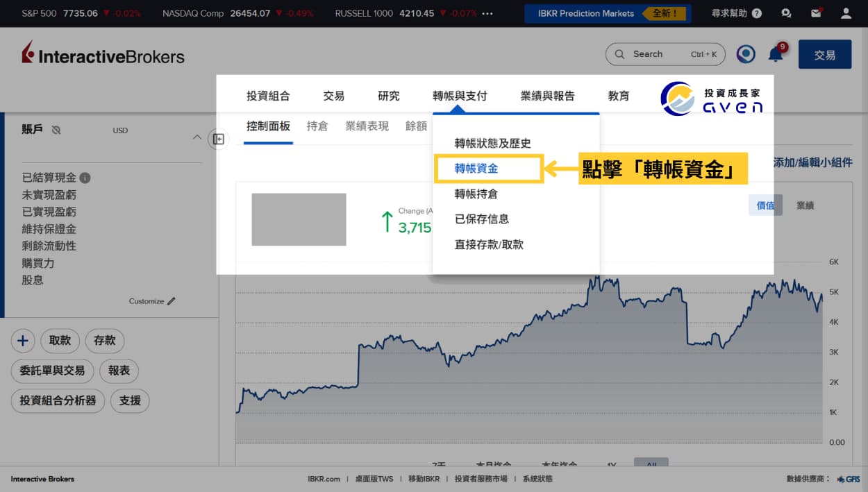The image size is (868, 492).
Task: Toggle the privacy eye icon beside 賬戶
Action: pos(56,130)
